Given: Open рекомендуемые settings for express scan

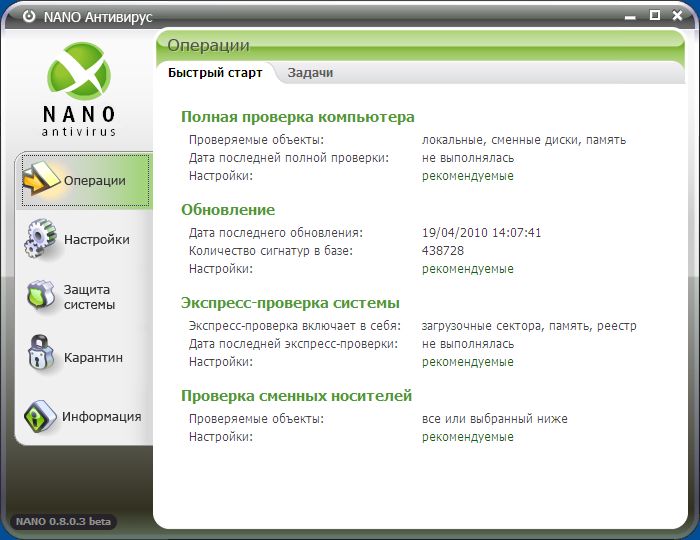Looking at the screenshot, I should point(468,362).
